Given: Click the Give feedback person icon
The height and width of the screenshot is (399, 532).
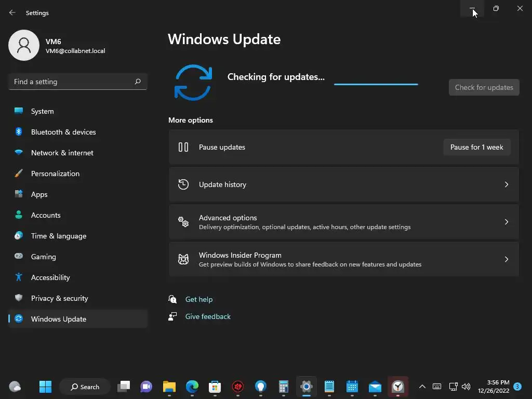Looking at the screenshot, I should click(x=172, y=316).
